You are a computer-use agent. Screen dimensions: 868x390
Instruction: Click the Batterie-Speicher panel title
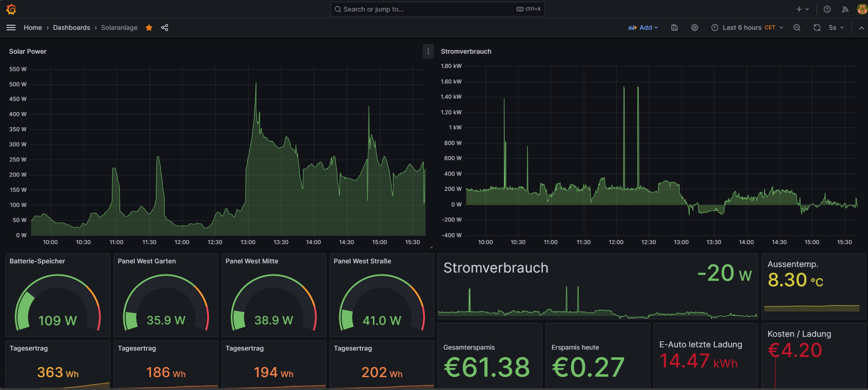point(38,261)
